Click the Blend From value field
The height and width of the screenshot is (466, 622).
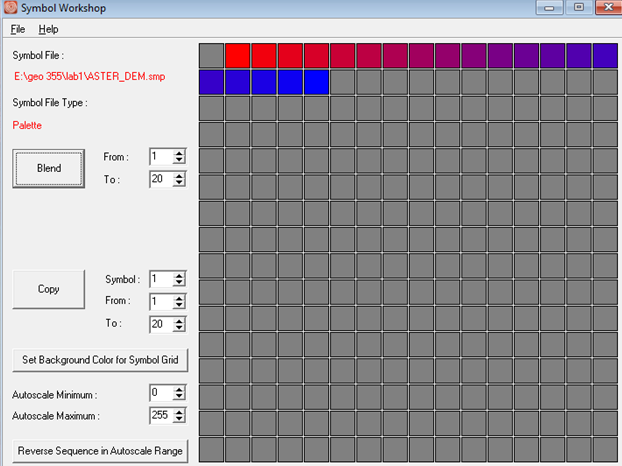(159, 157)
